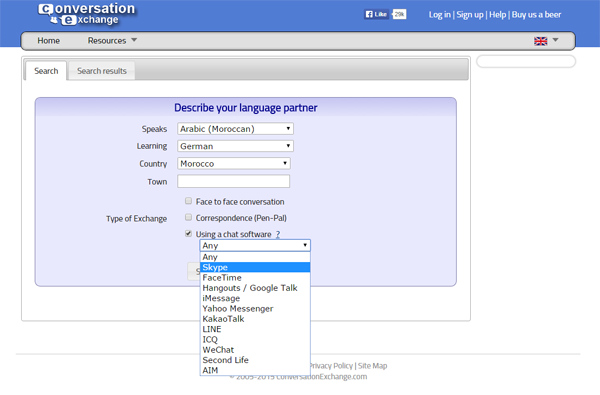600x395 pixels.
Task: Select KakaoTalk option
Action: (x=255, y=319)
